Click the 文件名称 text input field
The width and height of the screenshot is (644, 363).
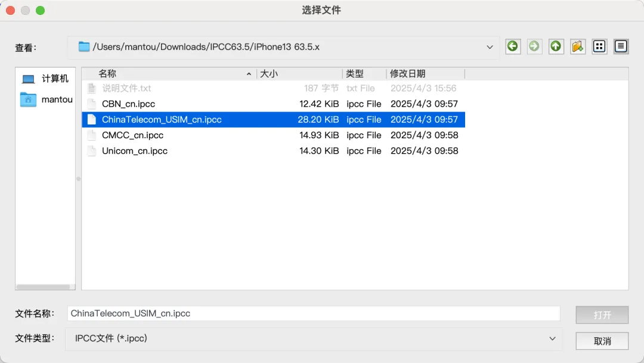tap(313, 314)
